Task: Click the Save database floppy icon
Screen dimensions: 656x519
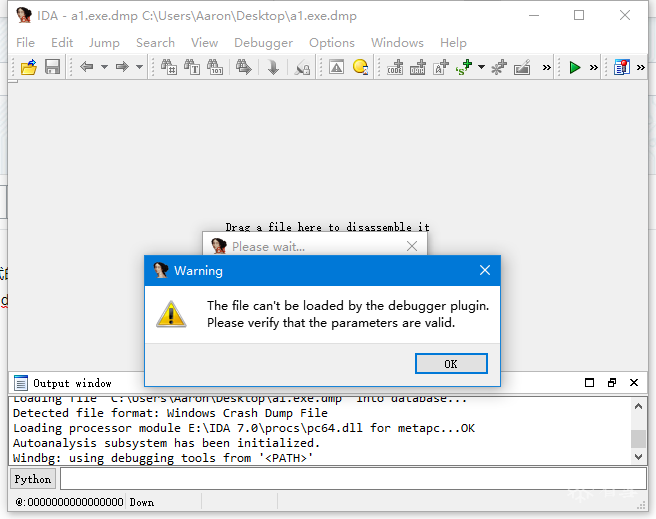Action: [52, 67]
